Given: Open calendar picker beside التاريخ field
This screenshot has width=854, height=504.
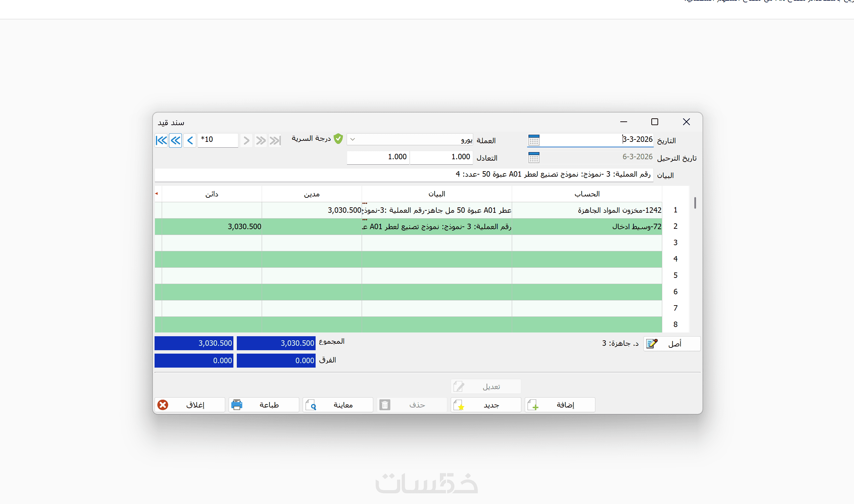Looking at the screenshot, I should [534, 140].
